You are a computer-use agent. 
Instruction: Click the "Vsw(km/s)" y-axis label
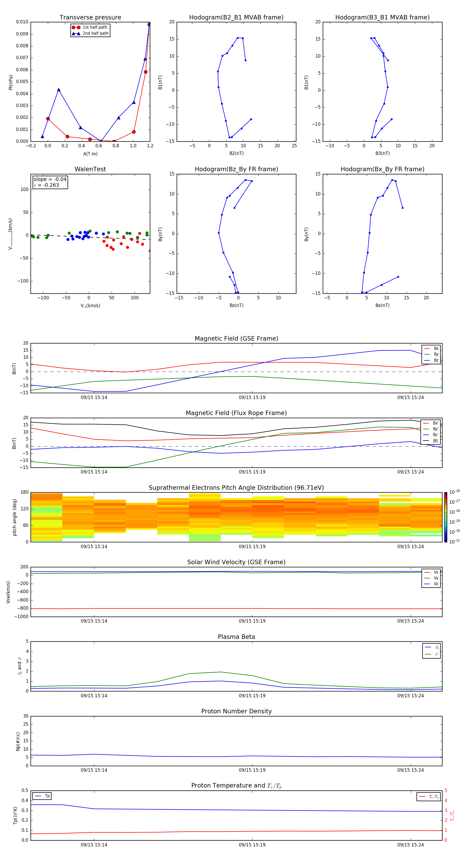[x=8, y=592]
